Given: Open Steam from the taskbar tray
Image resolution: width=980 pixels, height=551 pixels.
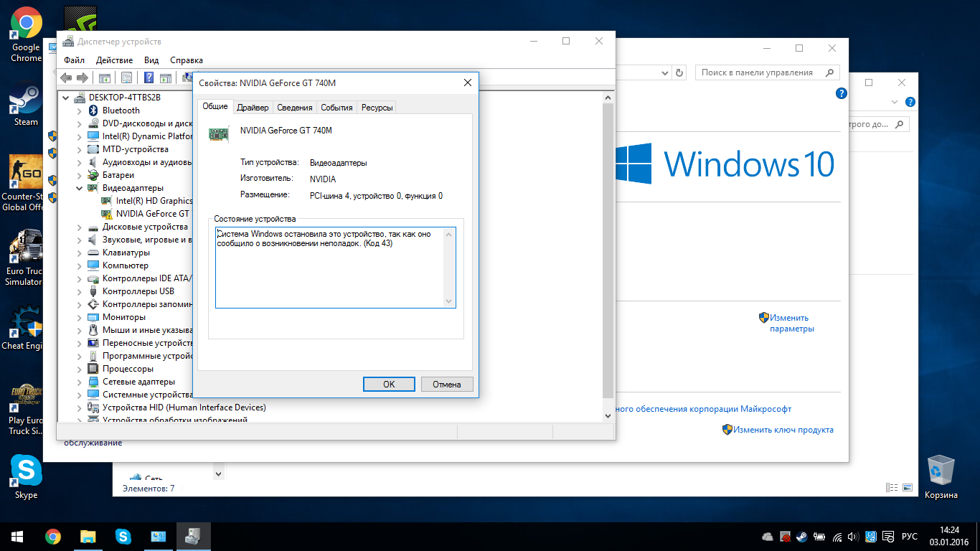Looking at the screenshot, I should pyautogui.click(x=801, y=537).
